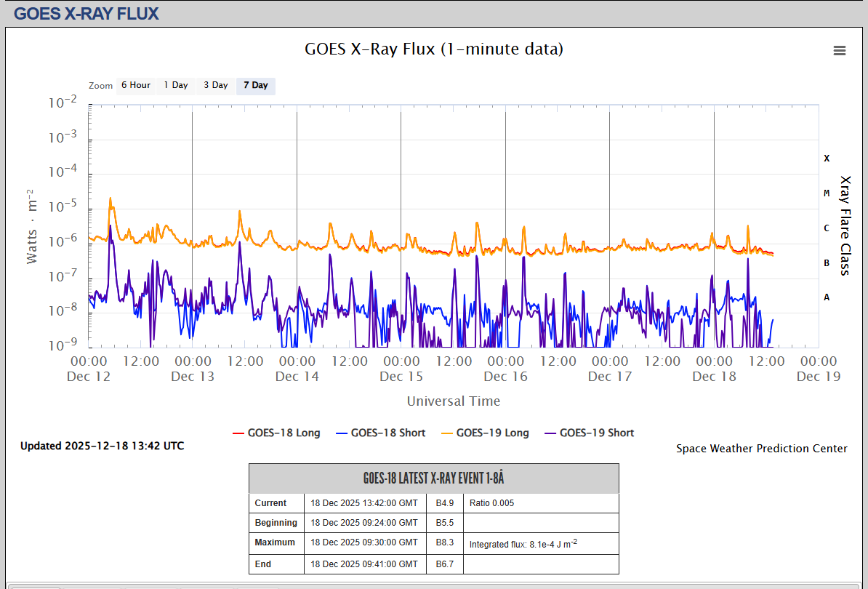Click the chart title GOES X-Ray Flux (1-minute data)
The height and width of the screenshot is (589, 868).
pos(433,49)
